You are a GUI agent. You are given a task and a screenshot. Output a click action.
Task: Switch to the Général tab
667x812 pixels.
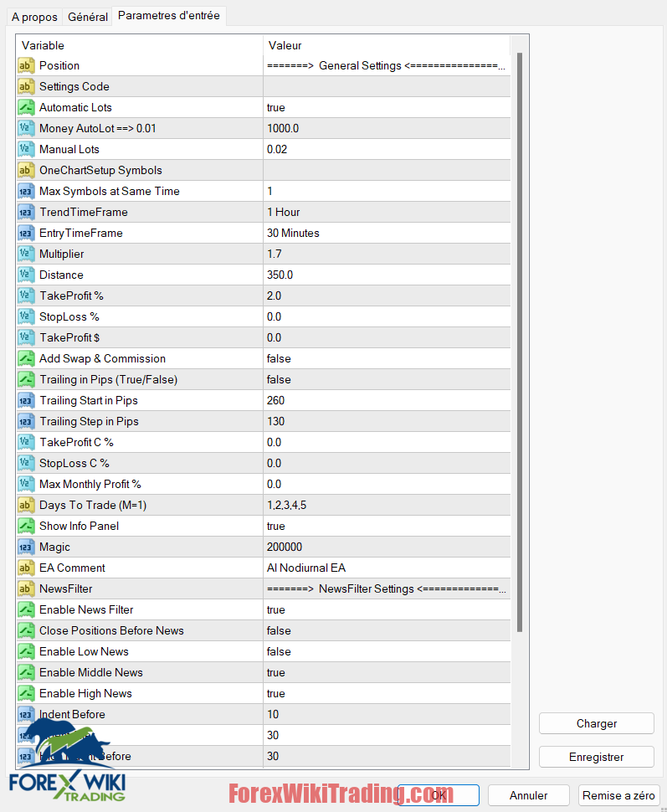click(88, 17)
